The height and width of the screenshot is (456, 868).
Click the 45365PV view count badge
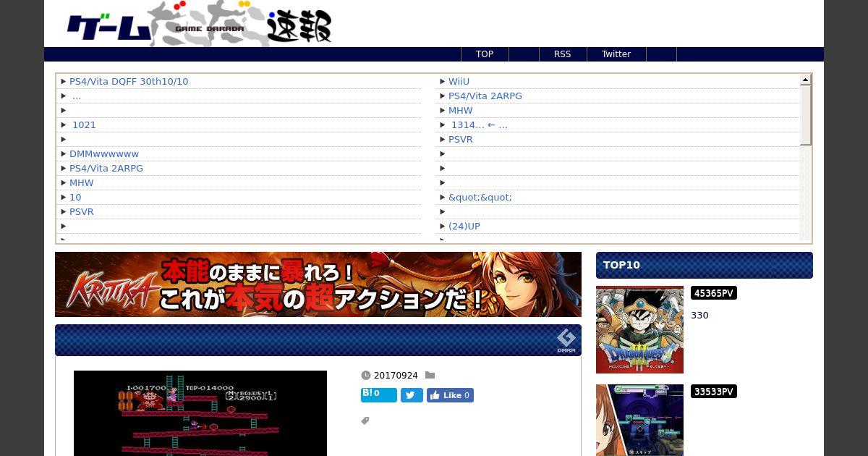click(714, 293)
